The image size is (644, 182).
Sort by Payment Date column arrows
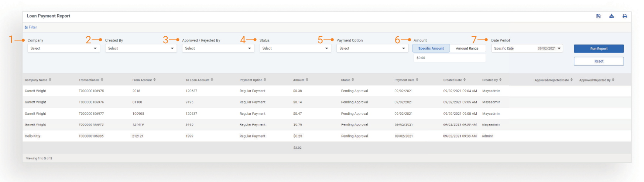(417, 80)
